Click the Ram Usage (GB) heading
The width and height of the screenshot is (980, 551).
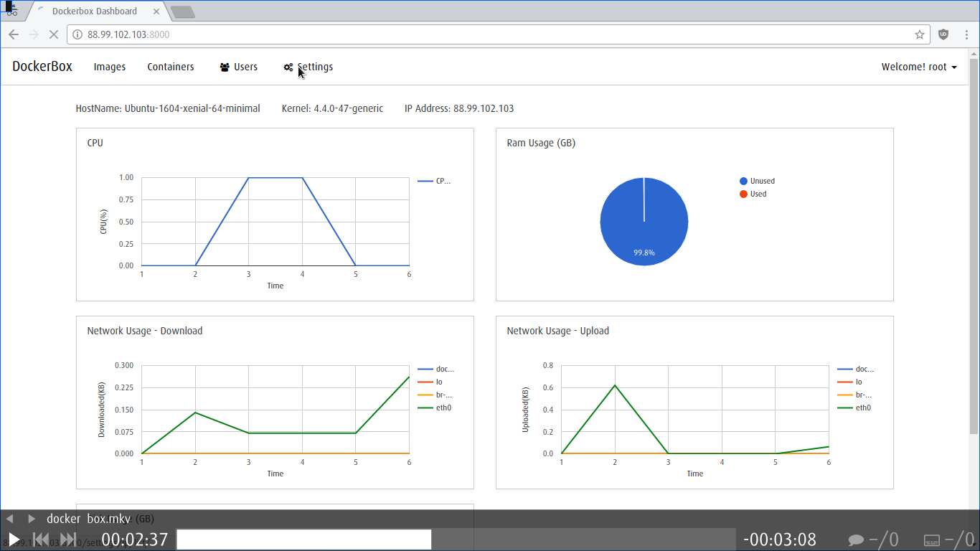click(x=541, y=143)
